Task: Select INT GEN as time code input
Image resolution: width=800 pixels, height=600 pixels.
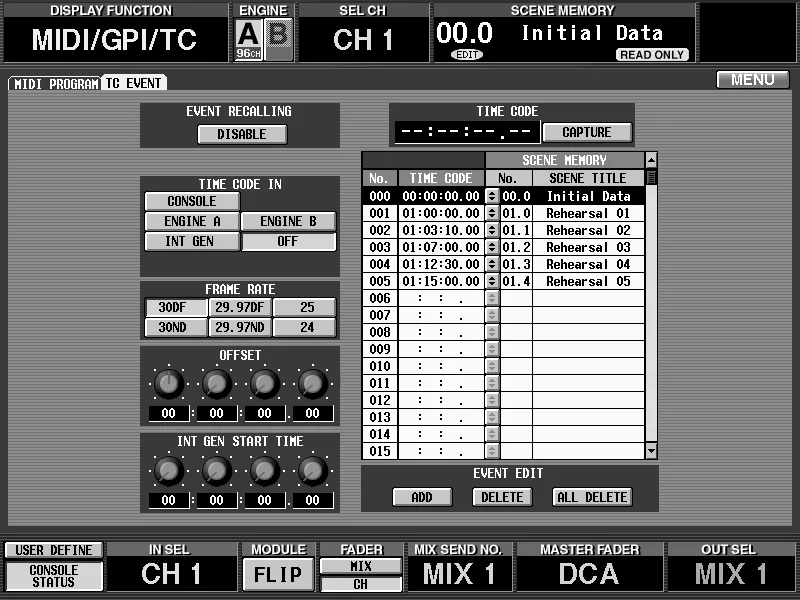Action: [x=192, y=241]
